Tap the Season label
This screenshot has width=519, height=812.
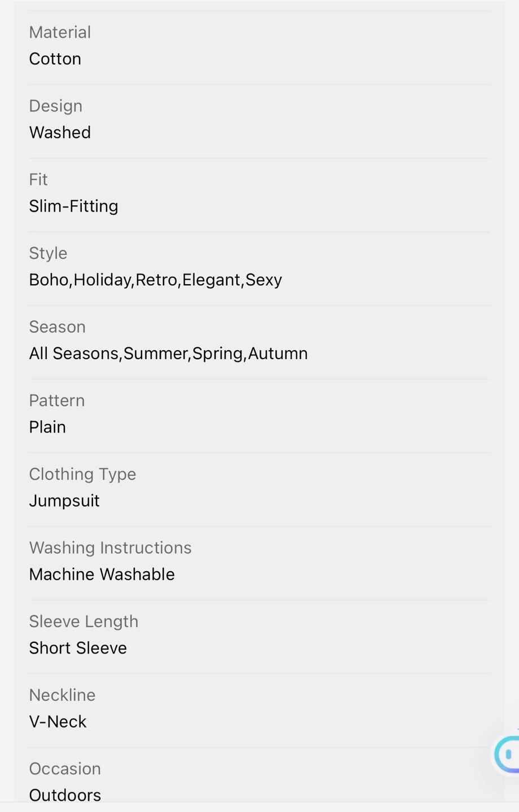[57, 326]
